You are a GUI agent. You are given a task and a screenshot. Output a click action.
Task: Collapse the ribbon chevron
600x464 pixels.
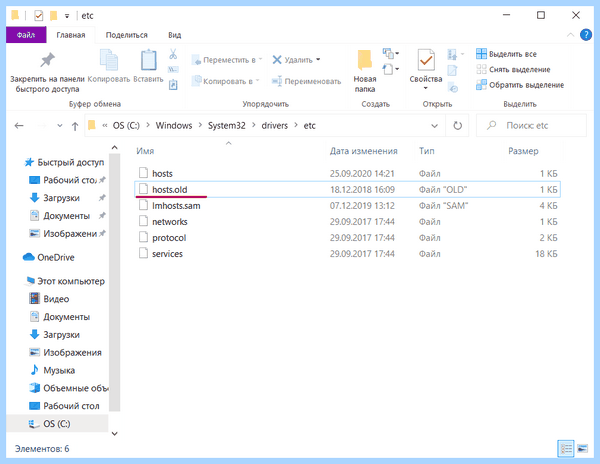pyautogui.click(x=570, y=35)
